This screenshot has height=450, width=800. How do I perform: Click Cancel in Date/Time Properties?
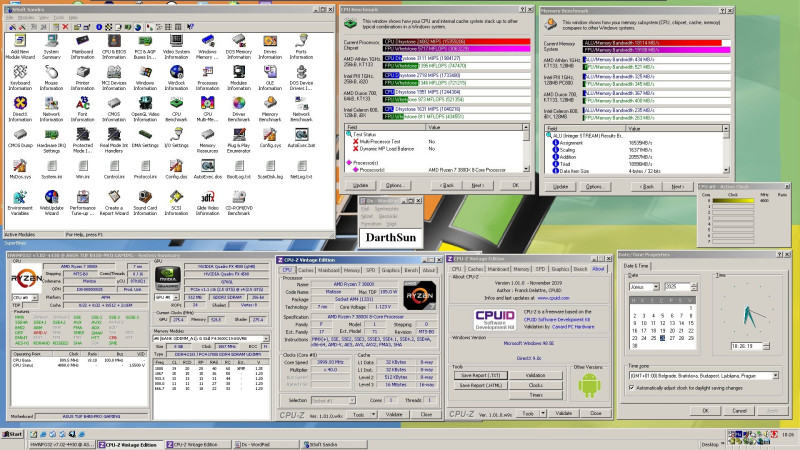(x=739, y=411)
